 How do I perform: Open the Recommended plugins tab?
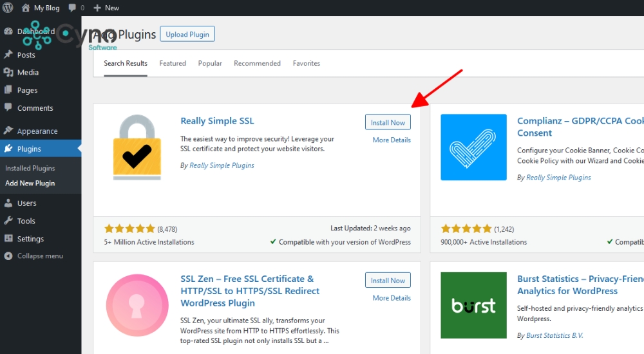[257, 63]
